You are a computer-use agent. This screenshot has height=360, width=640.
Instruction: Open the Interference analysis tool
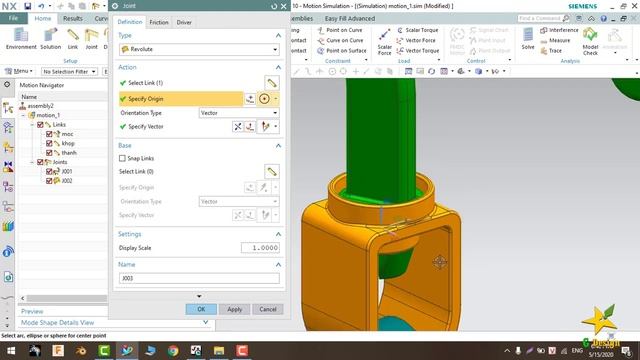[x=559, y=30]
